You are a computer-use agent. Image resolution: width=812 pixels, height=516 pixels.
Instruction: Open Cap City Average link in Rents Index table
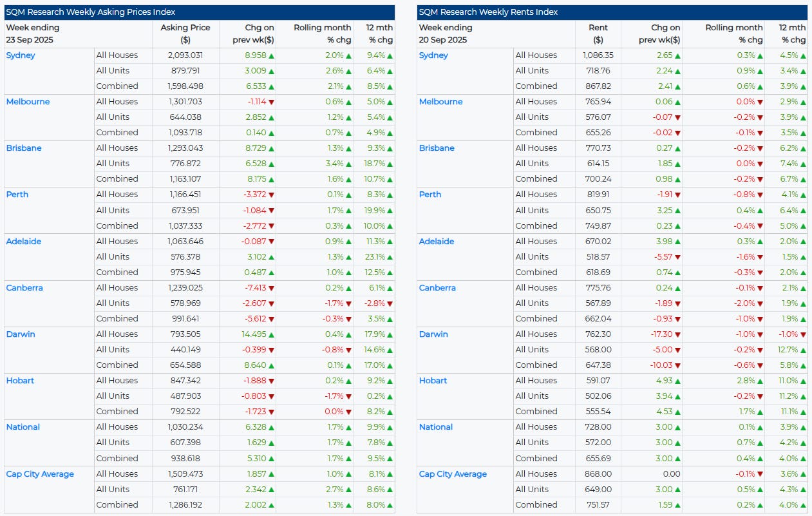[453, 474]
